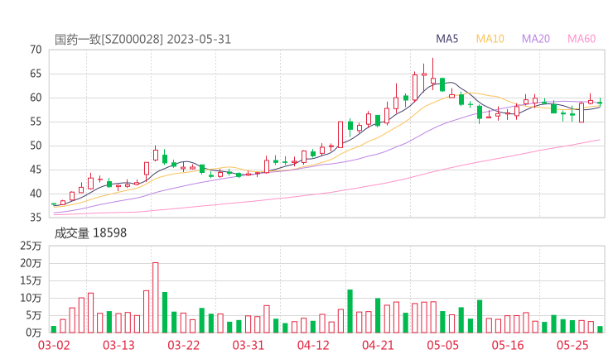Click the 35 price axis label
Screen dimensions: 613x364
click(x=36, y=217)
